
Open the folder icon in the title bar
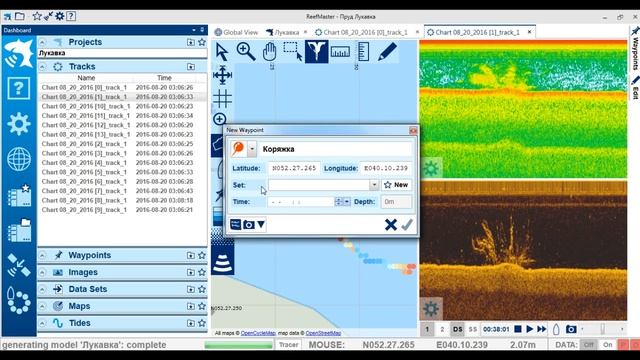point(20,16)
